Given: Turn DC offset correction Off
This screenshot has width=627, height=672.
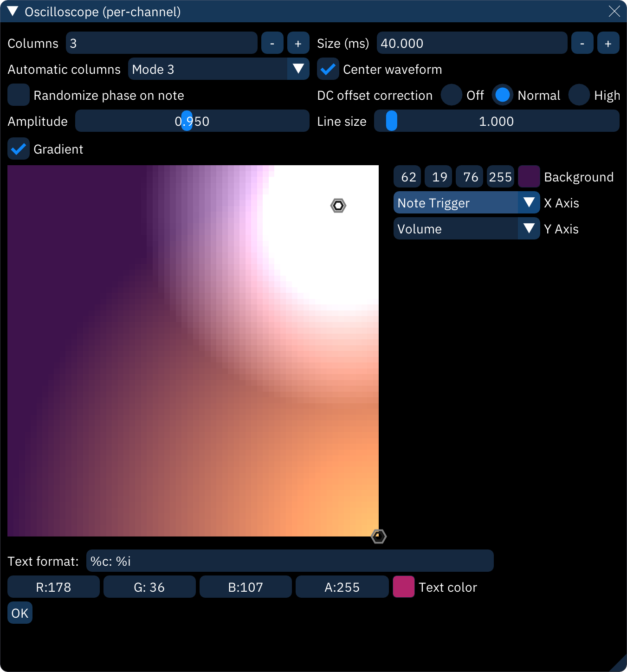Looking at the screenshot, I should 451,95.
